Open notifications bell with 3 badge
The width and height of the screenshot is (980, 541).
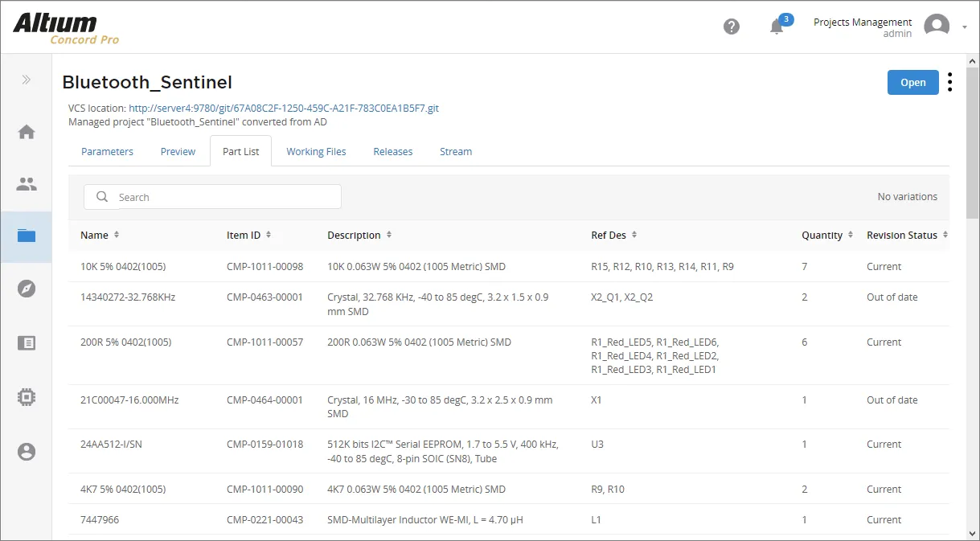(779, 25)
